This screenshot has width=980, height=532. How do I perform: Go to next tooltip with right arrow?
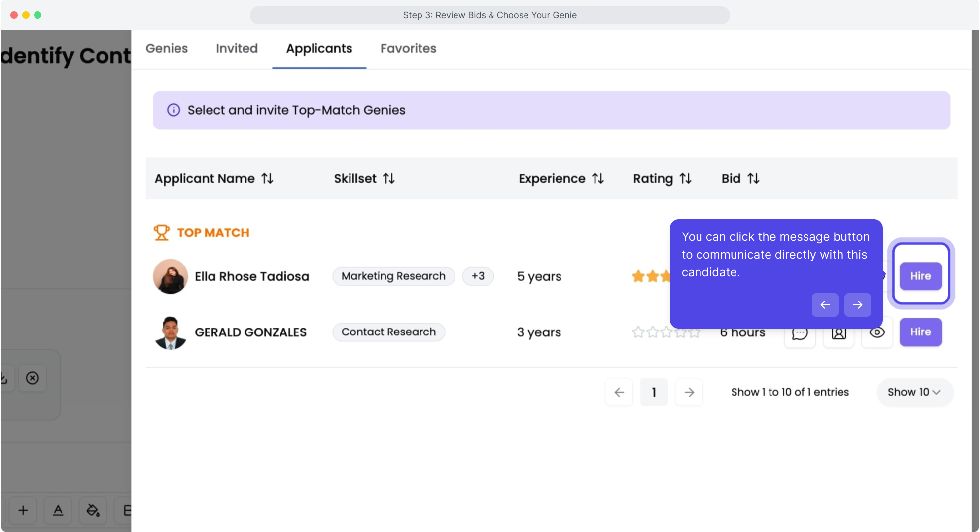(857, 305)
